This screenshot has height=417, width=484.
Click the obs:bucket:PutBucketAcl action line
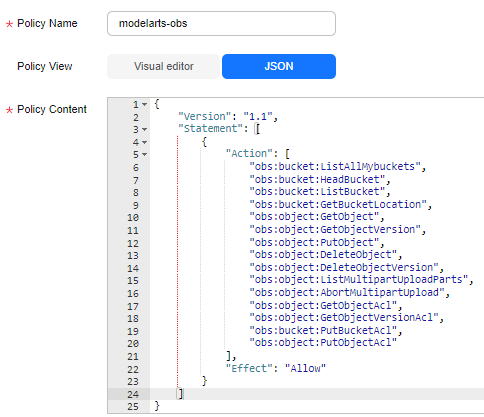323,330
